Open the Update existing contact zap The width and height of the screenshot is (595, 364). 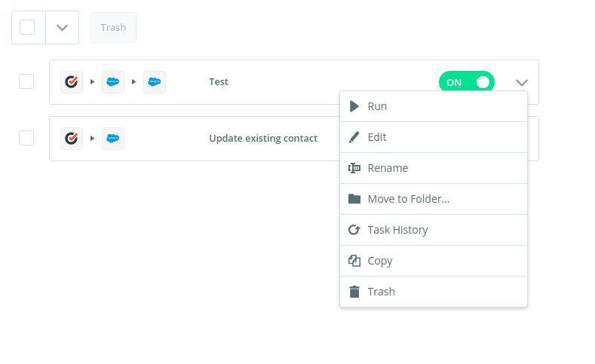tap(263, 139)
